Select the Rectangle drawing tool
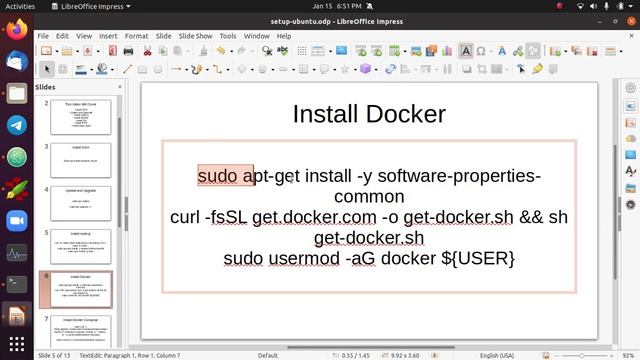Viewport: 640px width, 360px height. pyautogui.click(x=142, y=69)
